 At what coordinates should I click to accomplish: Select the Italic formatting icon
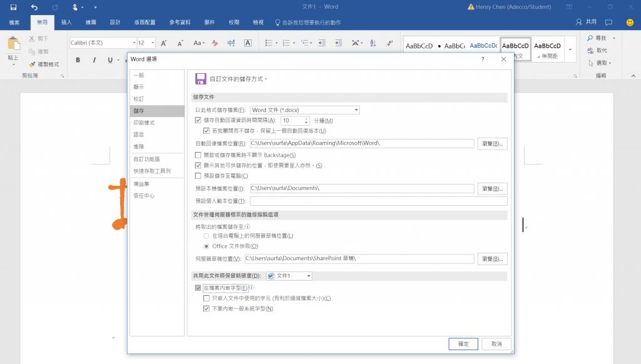tap(94, 60)
